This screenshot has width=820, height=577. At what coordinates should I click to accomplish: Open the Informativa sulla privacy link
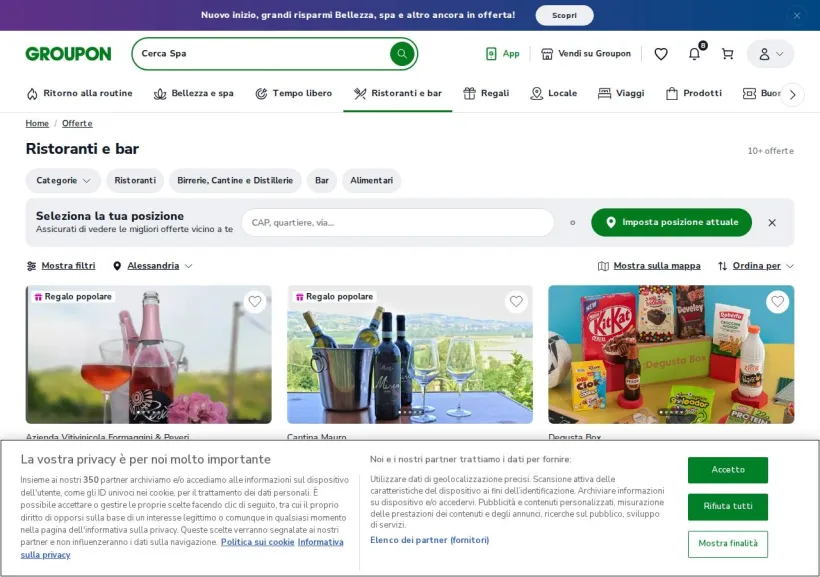(x=321, y=542)
